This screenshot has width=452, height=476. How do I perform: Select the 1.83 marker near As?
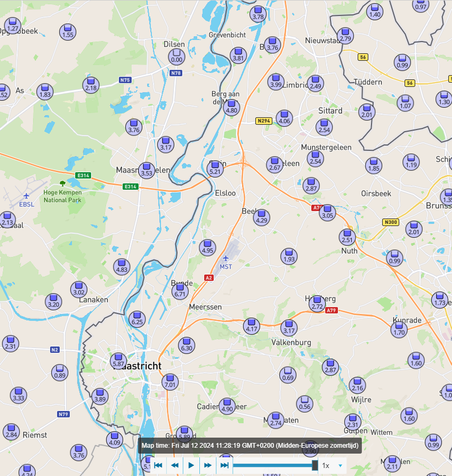click(45, 92)
